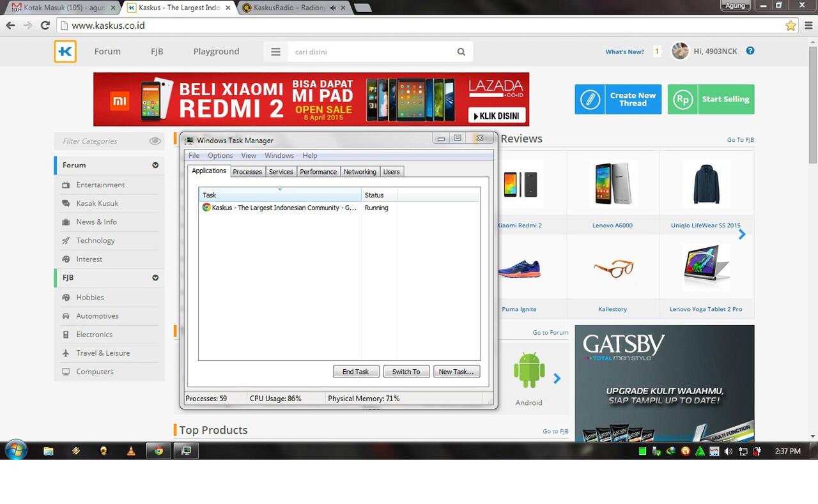Screen dimensions: 818x504
Task: Switch to the Networking tab
Action: pyautogui.click(x=360, y=172)
